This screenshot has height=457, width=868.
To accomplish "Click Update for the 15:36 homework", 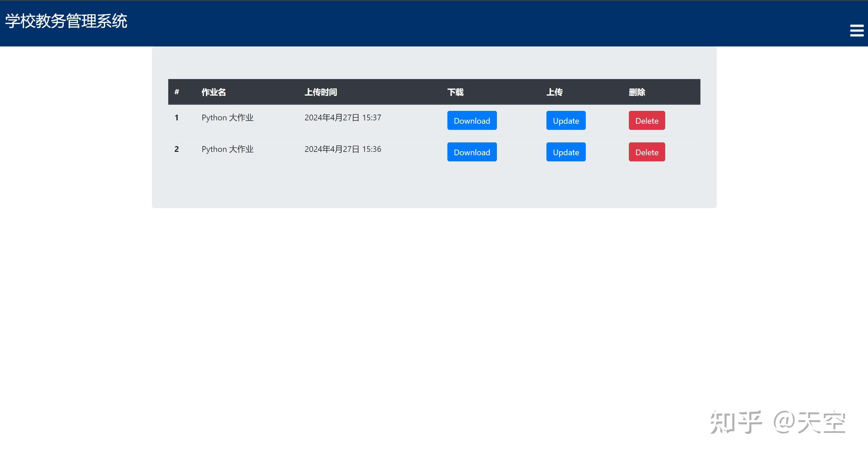I will pos(565,152).
